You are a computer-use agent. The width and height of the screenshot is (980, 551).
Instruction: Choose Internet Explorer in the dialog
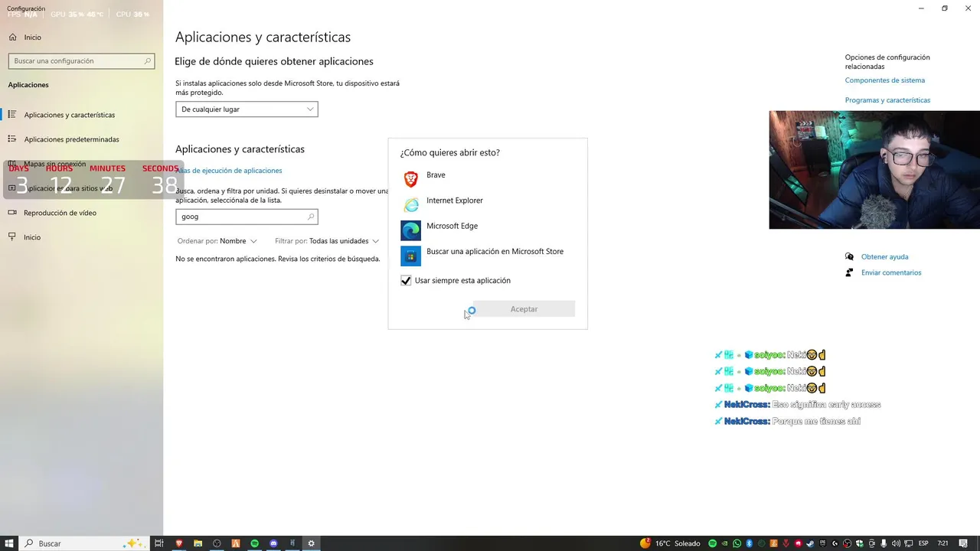[487, 204]
